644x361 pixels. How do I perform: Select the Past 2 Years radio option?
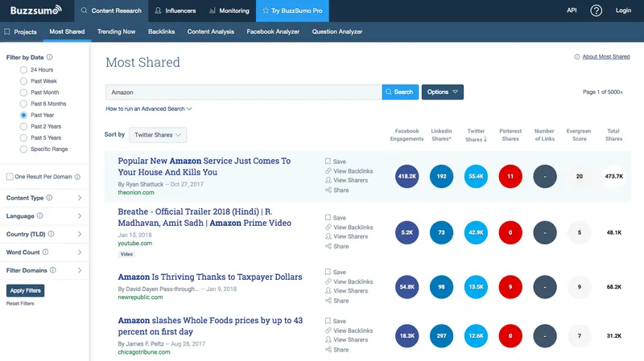pos(24,126)
